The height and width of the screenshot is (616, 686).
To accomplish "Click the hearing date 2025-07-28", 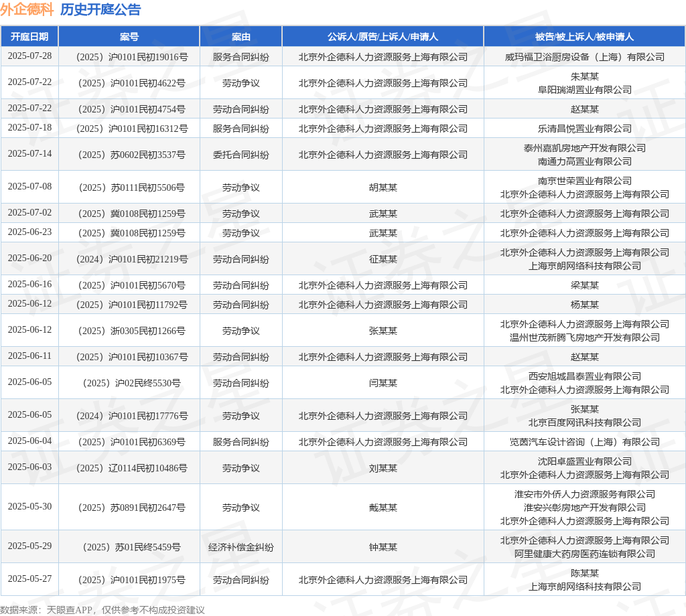I will 29,56.
